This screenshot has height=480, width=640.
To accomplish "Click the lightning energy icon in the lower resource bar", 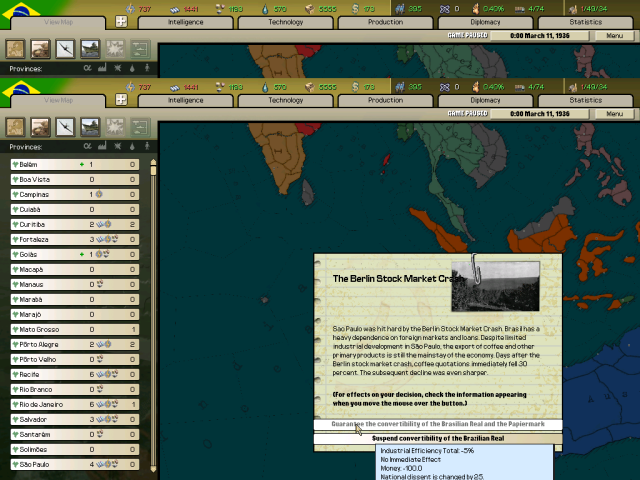I will click(x=130, y=87).
